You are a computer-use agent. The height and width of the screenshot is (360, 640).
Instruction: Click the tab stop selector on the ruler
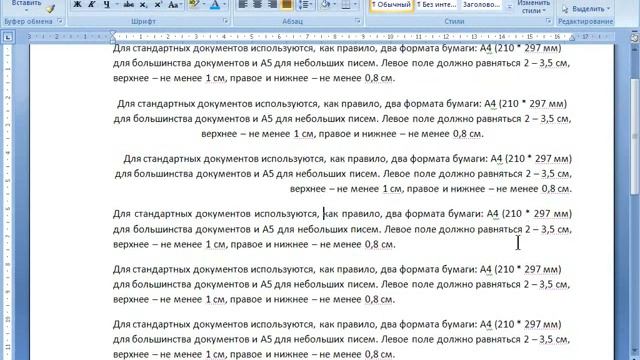point(8,37)
